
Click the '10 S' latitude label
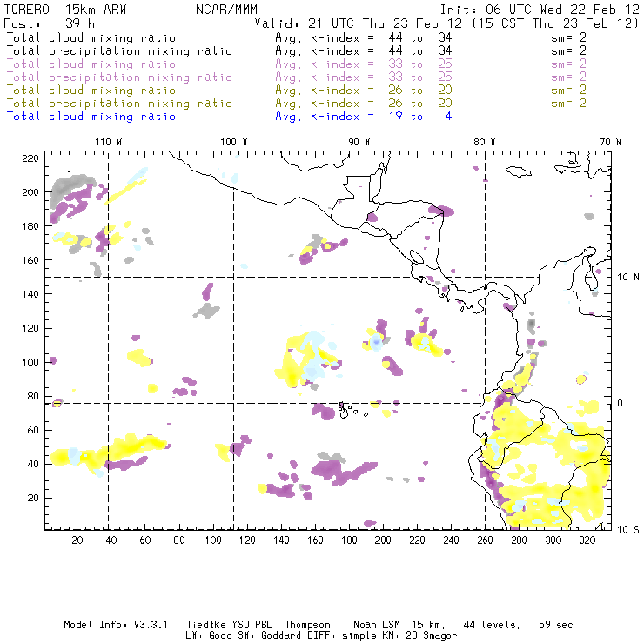tap(628, 530)
